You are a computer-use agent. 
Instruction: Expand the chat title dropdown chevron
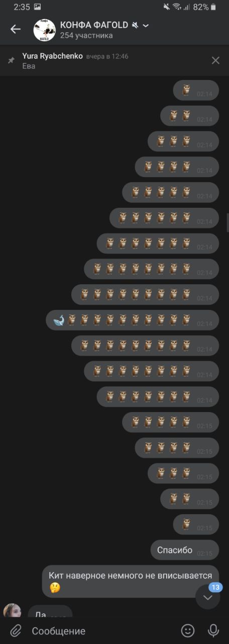[146, 26]
